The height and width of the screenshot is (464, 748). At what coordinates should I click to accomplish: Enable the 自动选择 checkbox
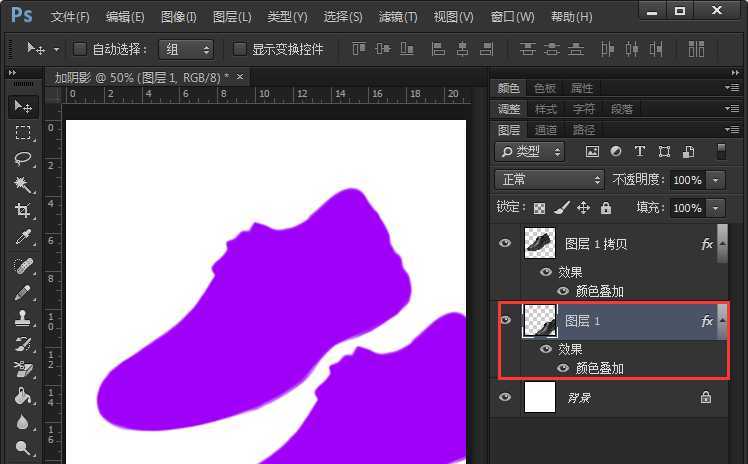click(x=80, y=49)
